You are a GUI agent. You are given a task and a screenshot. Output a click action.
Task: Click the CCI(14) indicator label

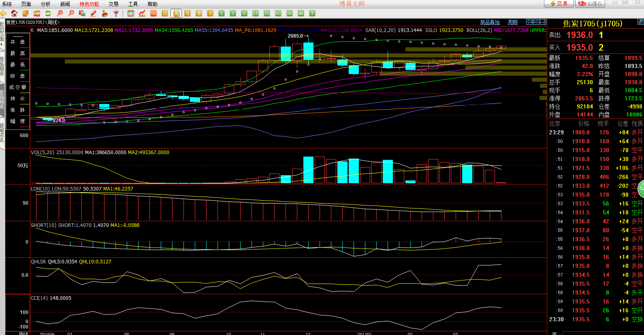click(x=39, y=298)
